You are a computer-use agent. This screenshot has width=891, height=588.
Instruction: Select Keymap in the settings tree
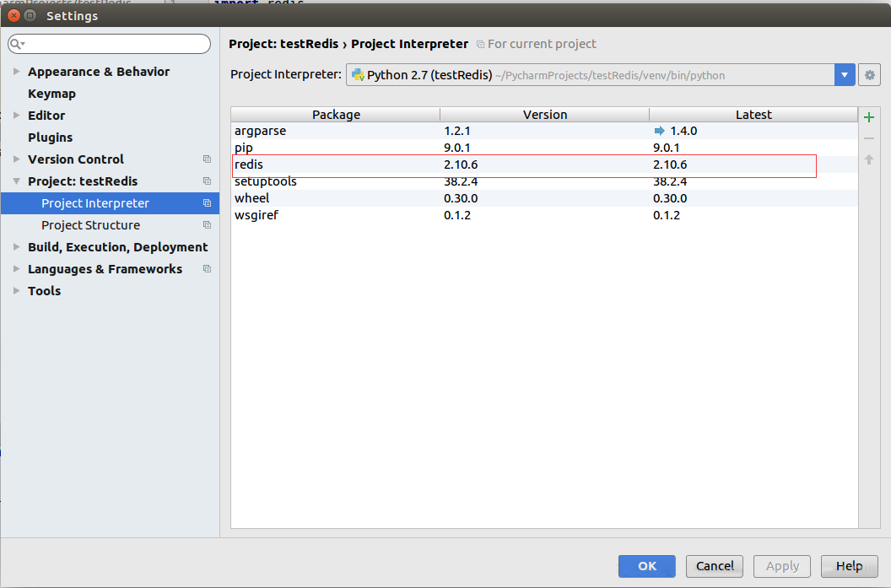coord(51,94)
